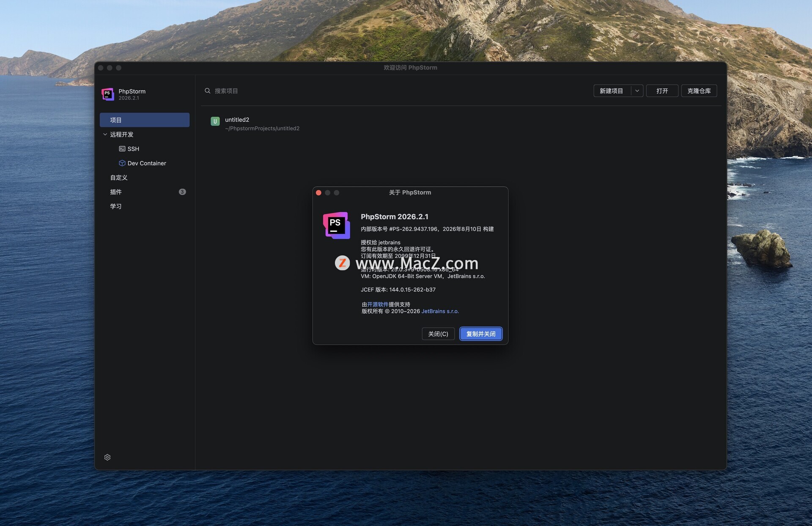Click the search magnifier icon
The image size is (812, 526).
(208, 91)
